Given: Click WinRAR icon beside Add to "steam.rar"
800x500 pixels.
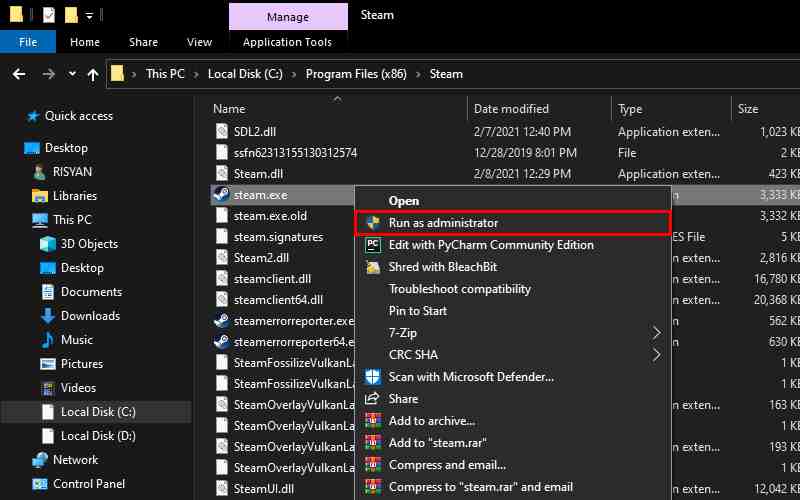Looking at the screenshot, I should coord(373,443).
